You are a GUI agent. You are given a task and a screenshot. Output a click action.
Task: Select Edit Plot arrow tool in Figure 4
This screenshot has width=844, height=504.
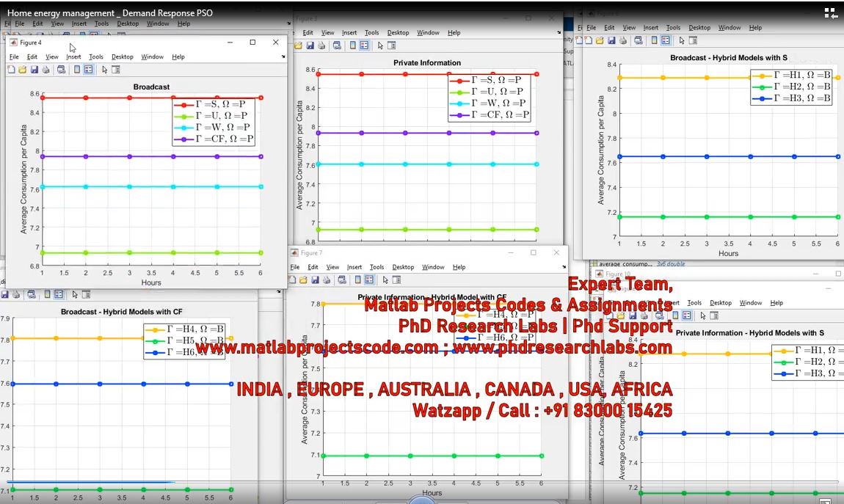[x=104, y=70]
